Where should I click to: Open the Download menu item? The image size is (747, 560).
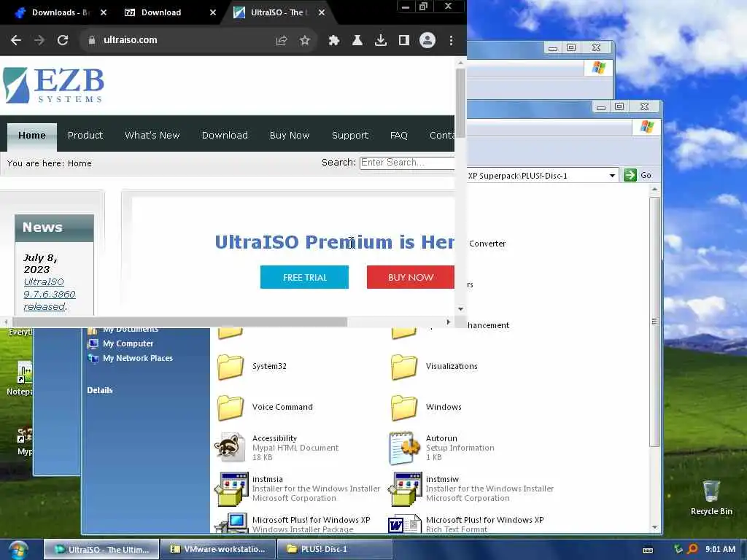click(225, 136)
